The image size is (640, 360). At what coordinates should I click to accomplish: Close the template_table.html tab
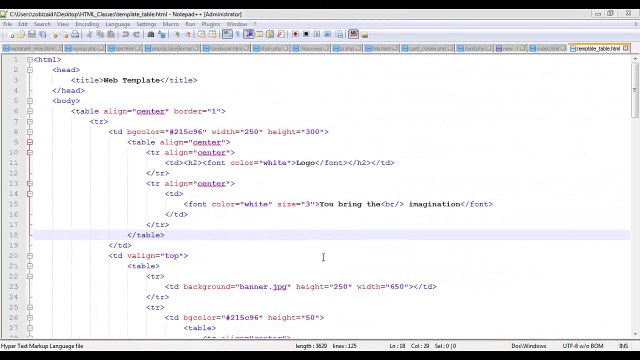tap(626, 49)
